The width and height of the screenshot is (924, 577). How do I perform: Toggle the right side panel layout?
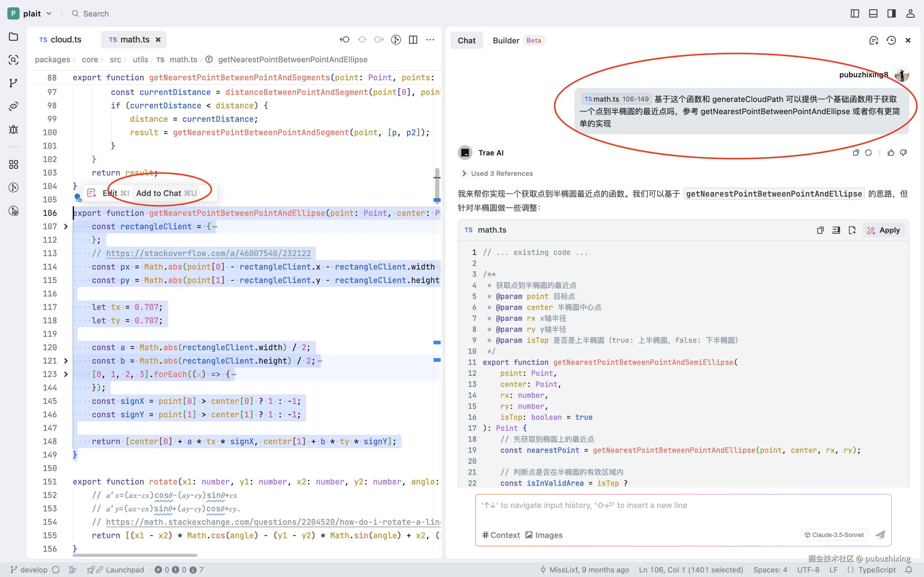pyautogui.click(x=891, y=14)
